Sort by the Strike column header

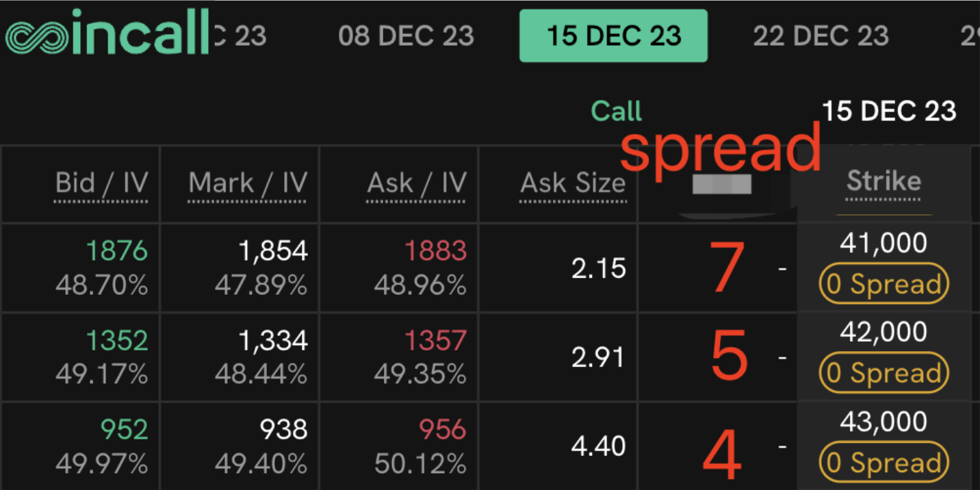[883, 181]
